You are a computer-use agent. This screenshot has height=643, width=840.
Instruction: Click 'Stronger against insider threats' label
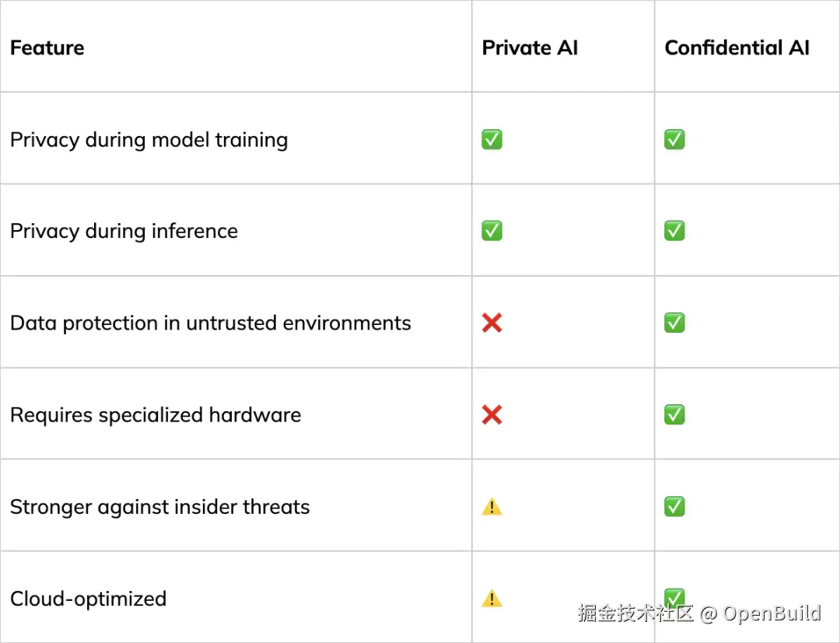(x=159, y=507)
